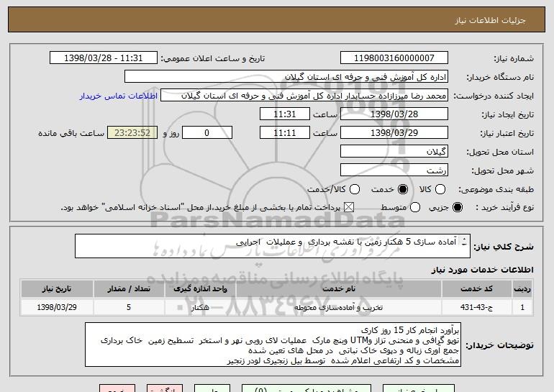Click the مشاهده مدارک پیوستی (0) button
554x392 pixels.
(x=306, y=388)
